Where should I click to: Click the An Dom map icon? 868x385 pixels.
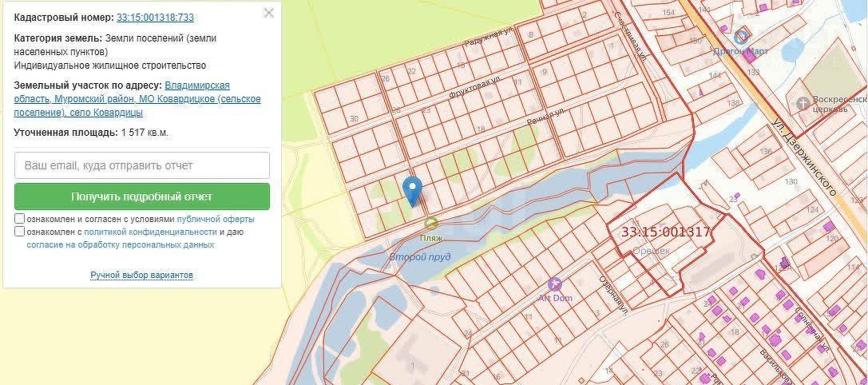(x=555, y=284)
